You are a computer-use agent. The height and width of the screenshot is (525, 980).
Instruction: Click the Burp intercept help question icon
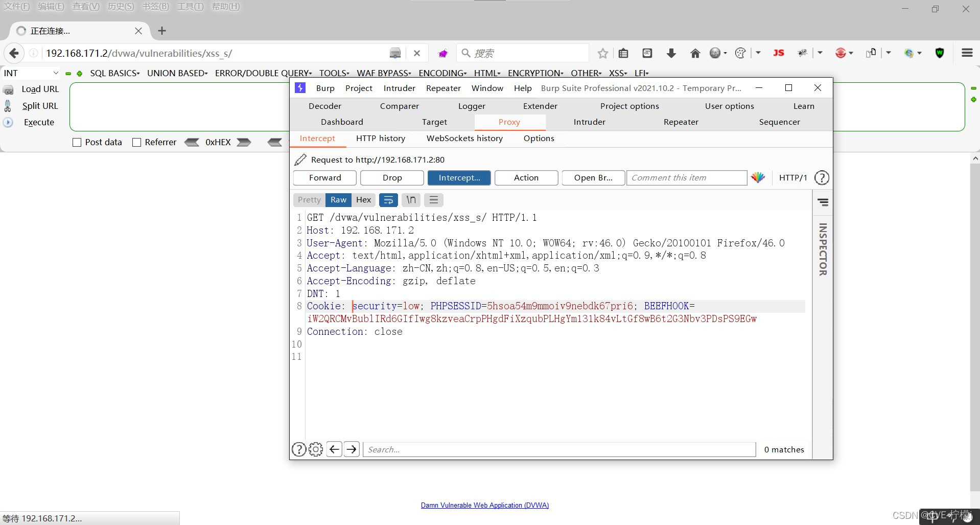tap(822, 177)
